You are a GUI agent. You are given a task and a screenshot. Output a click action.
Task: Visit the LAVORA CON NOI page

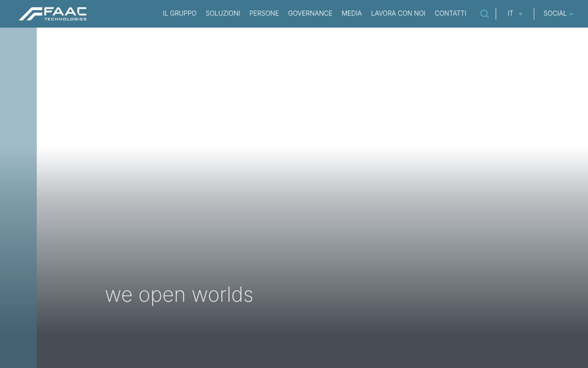coord(398,13)
